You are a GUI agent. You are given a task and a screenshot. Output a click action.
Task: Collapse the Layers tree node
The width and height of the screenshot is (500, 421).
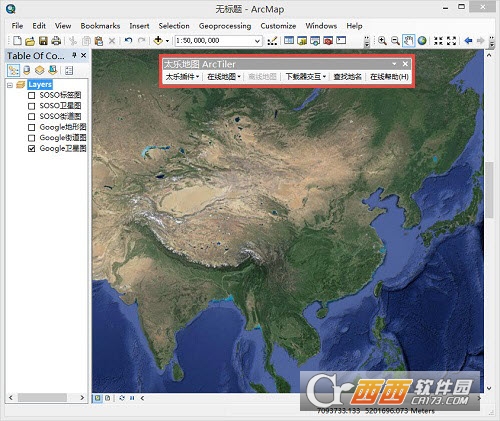pos(10,85)
